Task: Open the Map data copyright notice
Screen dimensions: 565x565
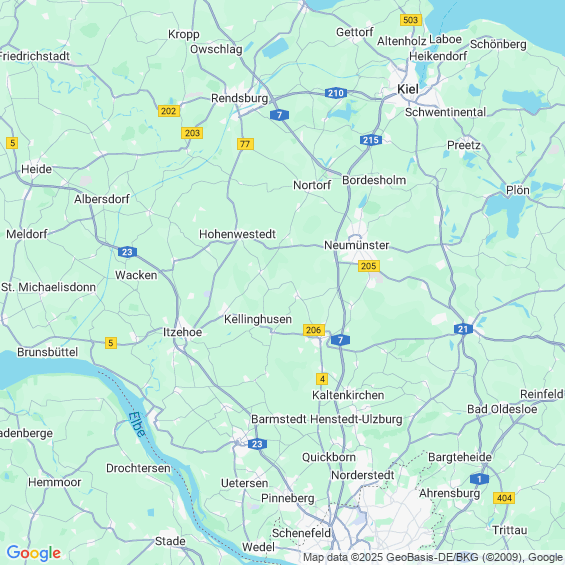Action: tap(433, 557)
